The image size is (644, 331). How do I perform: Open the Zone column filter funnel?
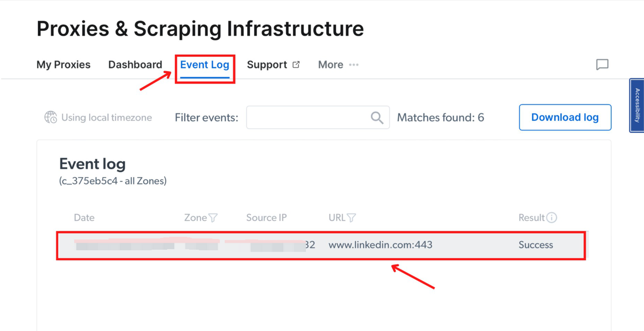coord(213,218)
